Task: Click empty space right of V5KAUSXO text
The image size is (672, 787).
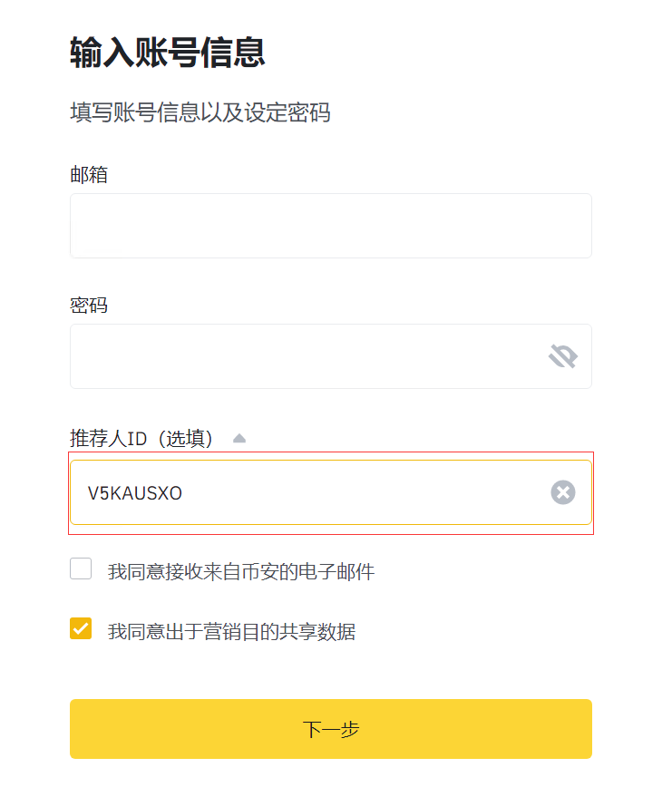Action: coord(363,493)
